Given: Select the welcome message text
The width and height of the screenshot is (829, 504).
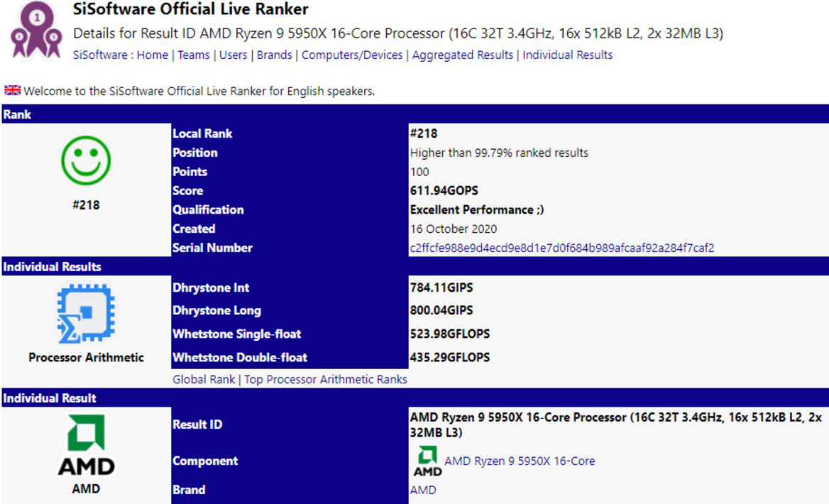Looking at the screenshot, I should 199,91.
